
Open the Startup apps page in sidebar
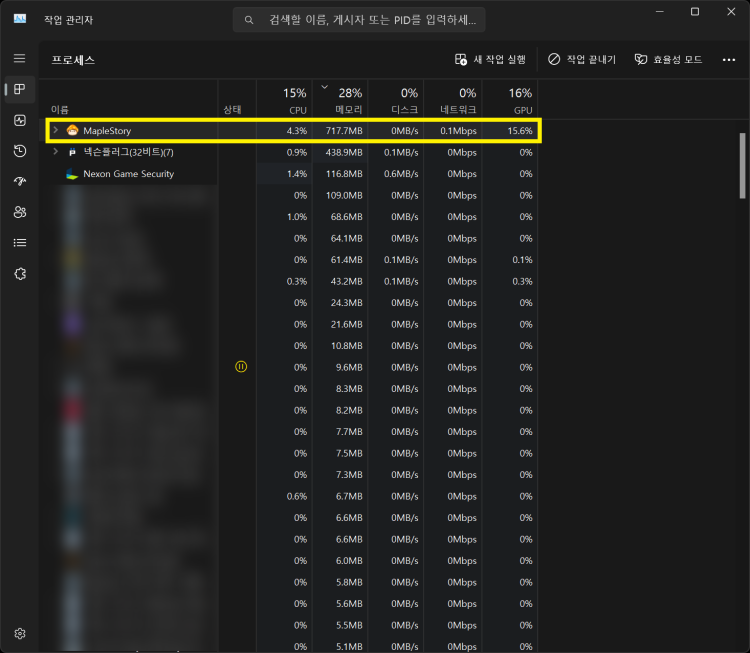20,181
